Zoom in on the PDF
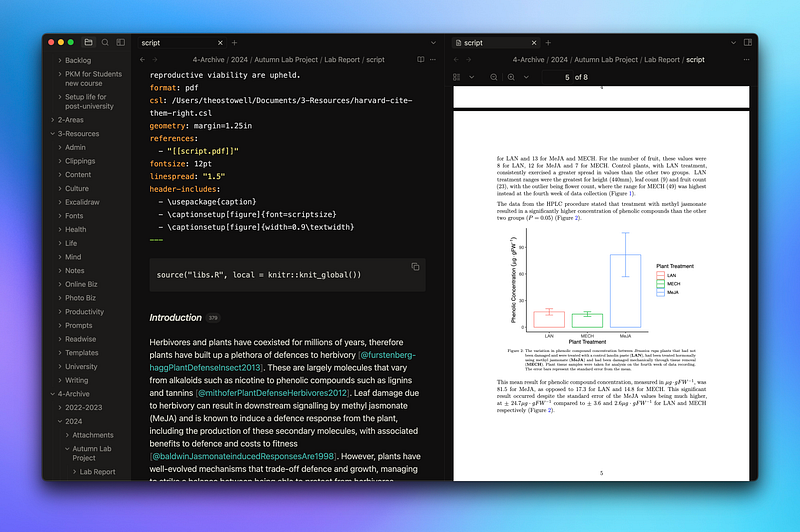800x532 pixels. pyautogui.click(x=511, y=77)
